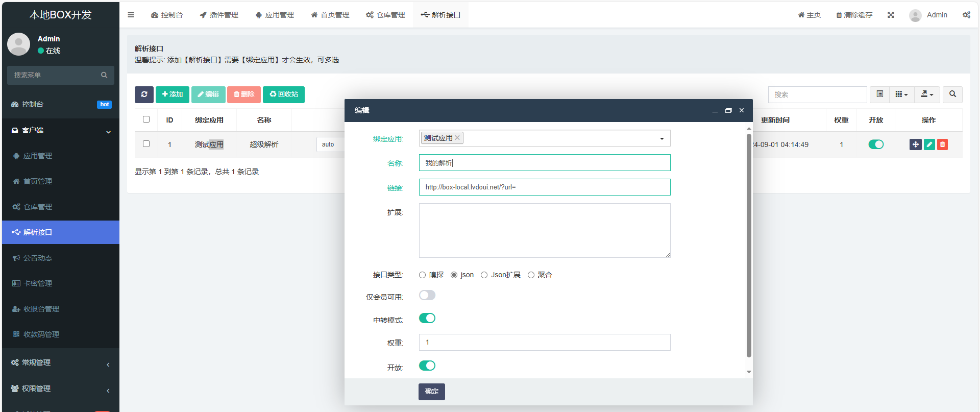Open 仓库管理 in the sidebar
This screenshot has width=980, height=412.
[x=61, y=207]
